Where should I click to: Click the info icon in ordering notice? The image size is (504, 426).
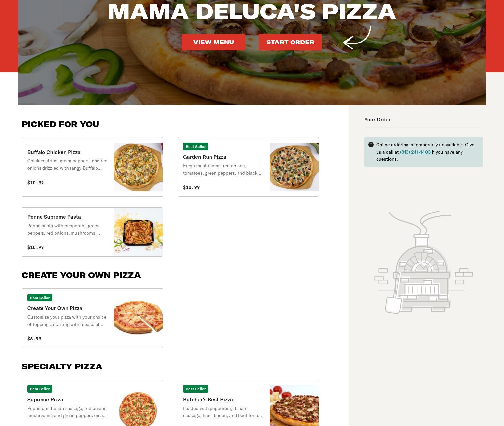371,145
